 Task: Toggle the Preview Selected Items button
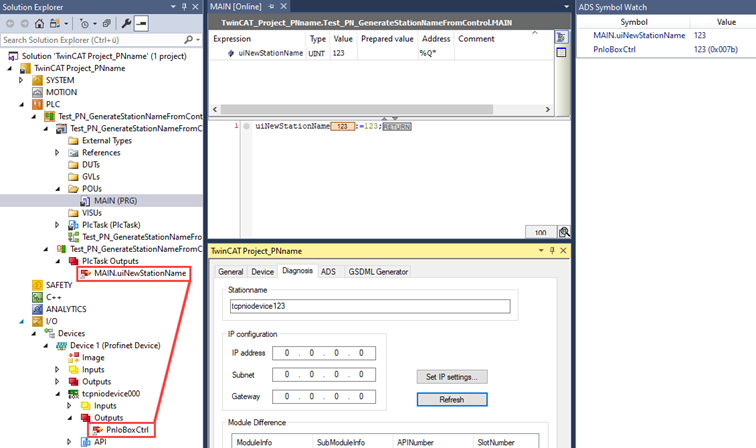coord(140,23)
